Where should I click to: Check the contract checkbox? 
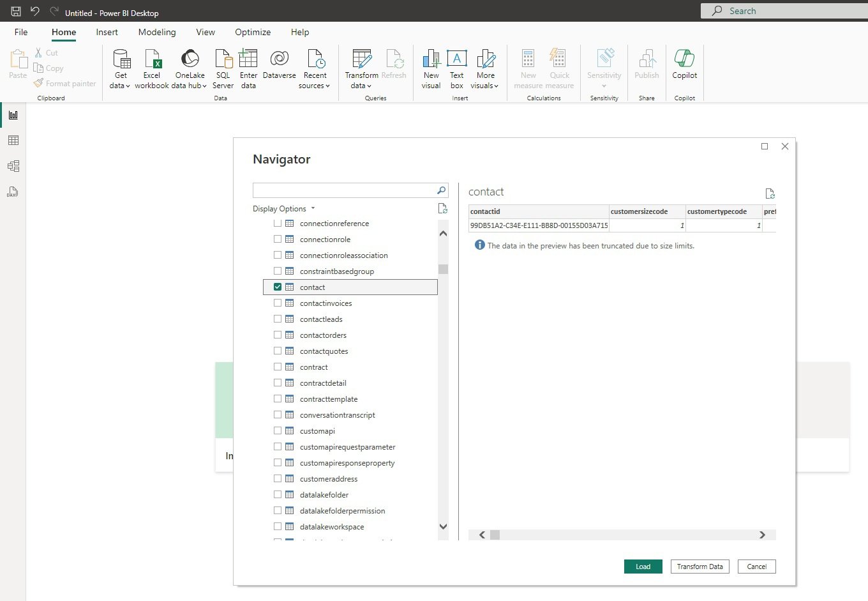coord(278,367)
